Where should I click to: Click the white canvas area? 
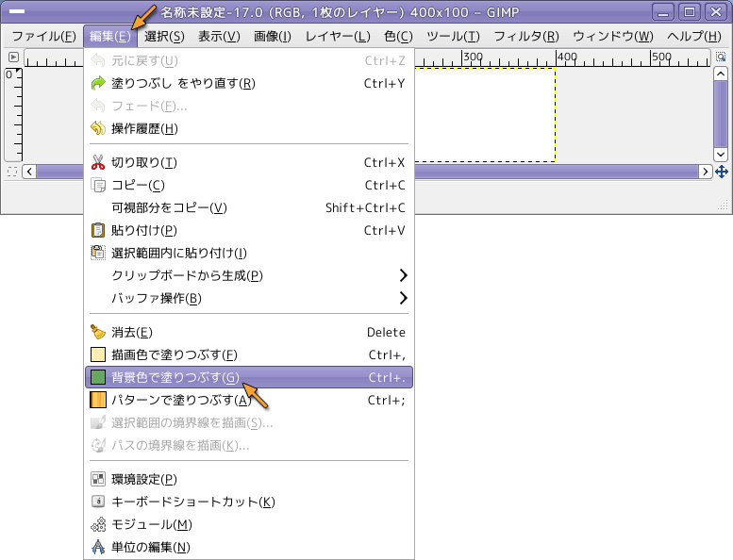(485, 115)
